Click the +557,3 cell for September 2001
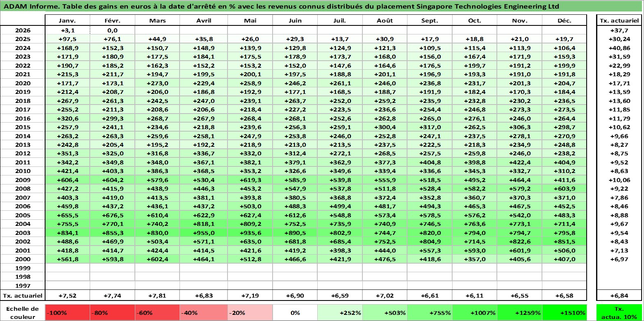Viewport: 644px width, 321px height. (430, 250)
